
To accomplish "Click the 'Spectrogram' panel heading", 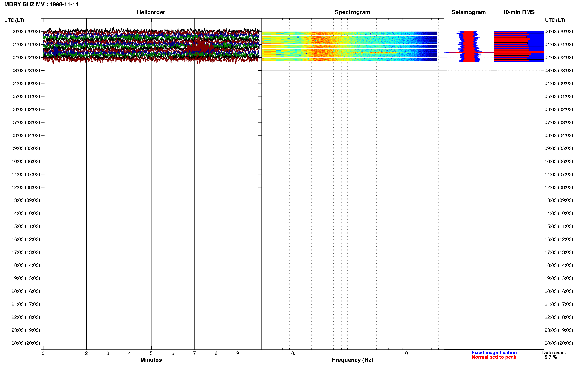I will [352, 12].
